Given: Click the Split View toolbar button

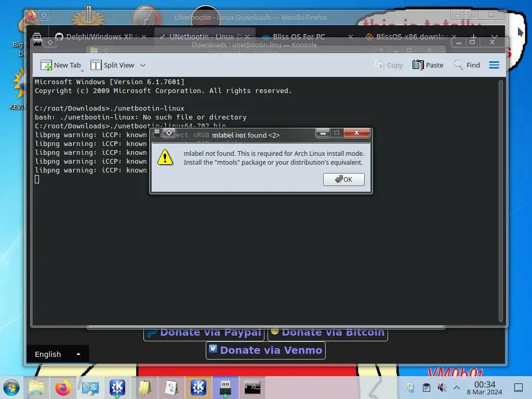Looking at the screenshot, I should tap(112, 65).
